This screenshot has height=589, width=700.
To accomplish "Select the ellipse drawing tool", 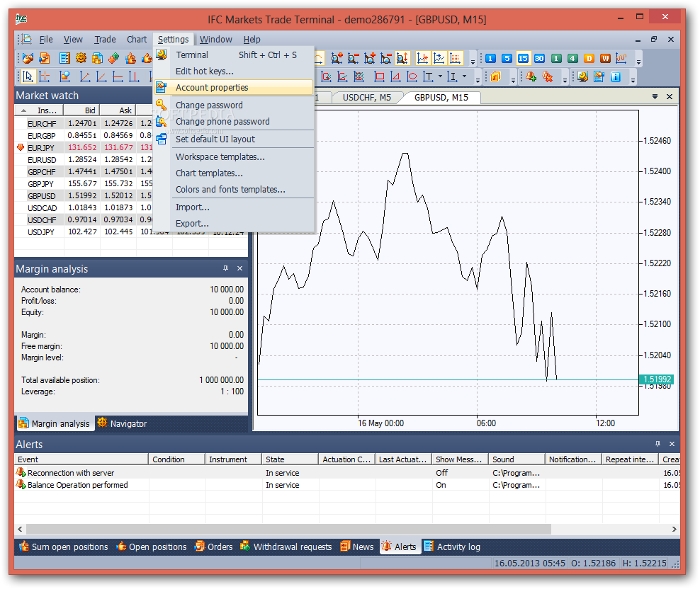I will (412, 76).
